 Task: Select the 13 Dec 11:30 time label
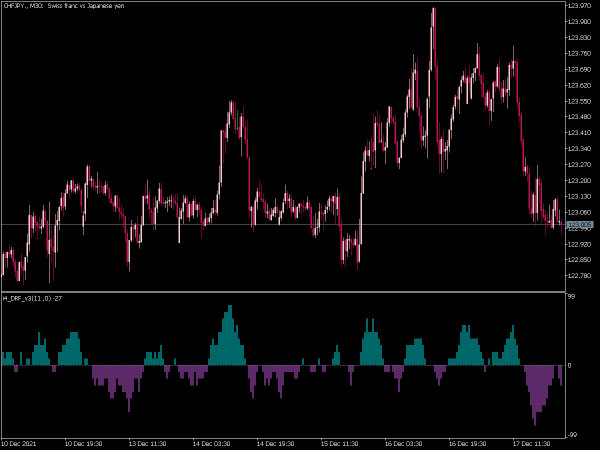[146, 441]
